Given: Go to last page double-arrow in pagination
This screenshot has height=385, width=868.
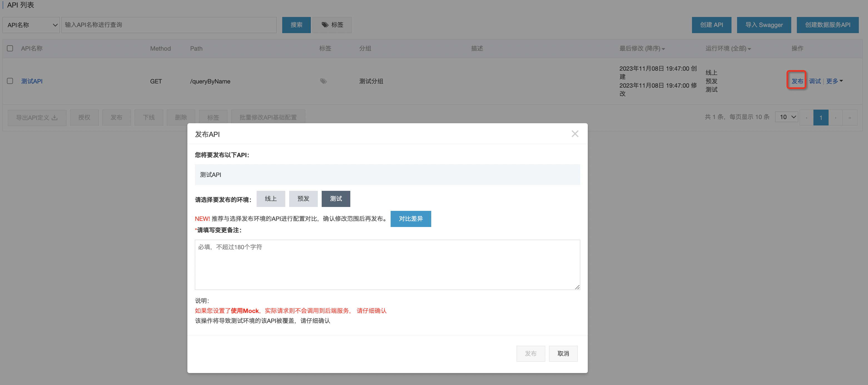Looking at the screenshot, I should point(849,117).
